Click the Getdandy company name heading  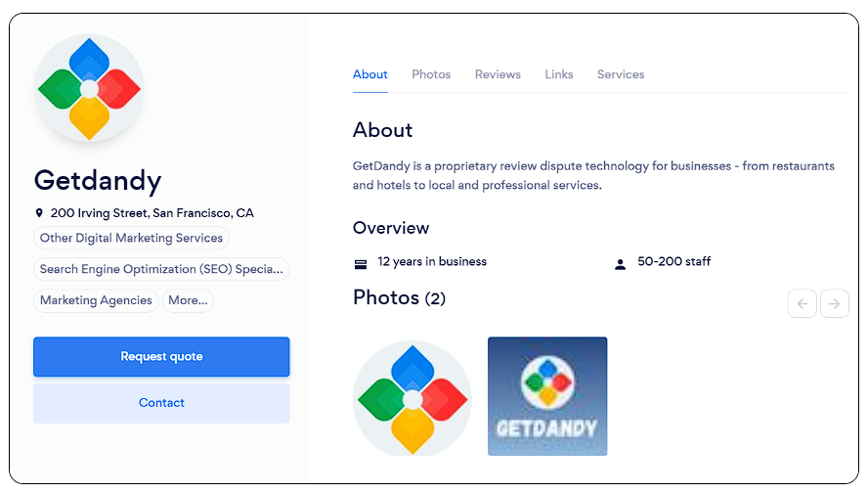pos(98,181)
